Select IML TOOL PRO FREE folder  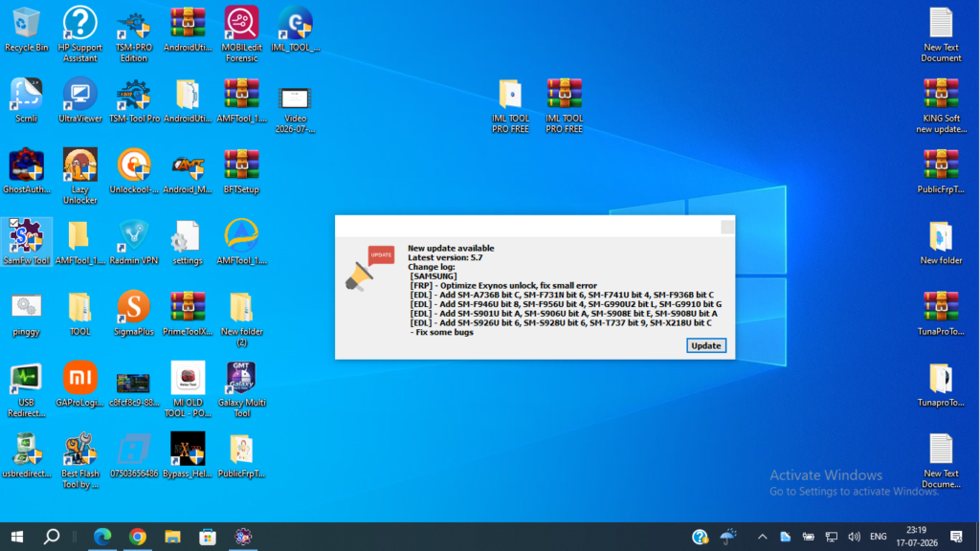pyautogui.click(x=510, y=105)
